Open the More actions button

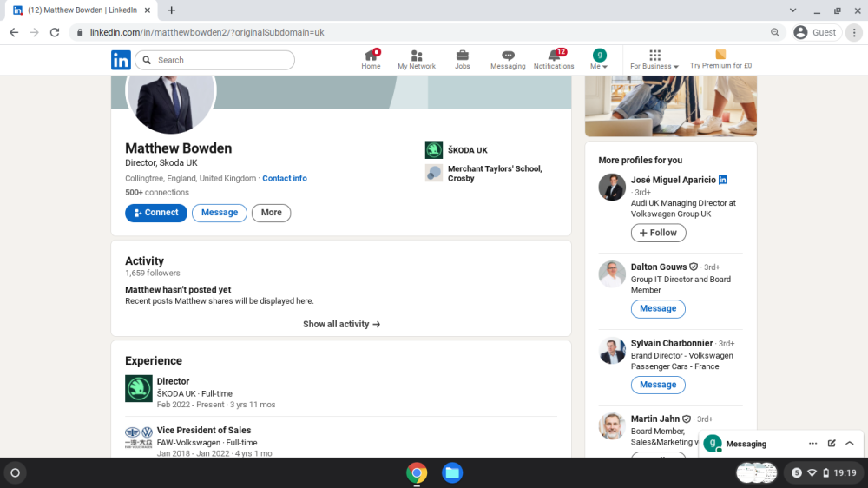coord(271,213)
